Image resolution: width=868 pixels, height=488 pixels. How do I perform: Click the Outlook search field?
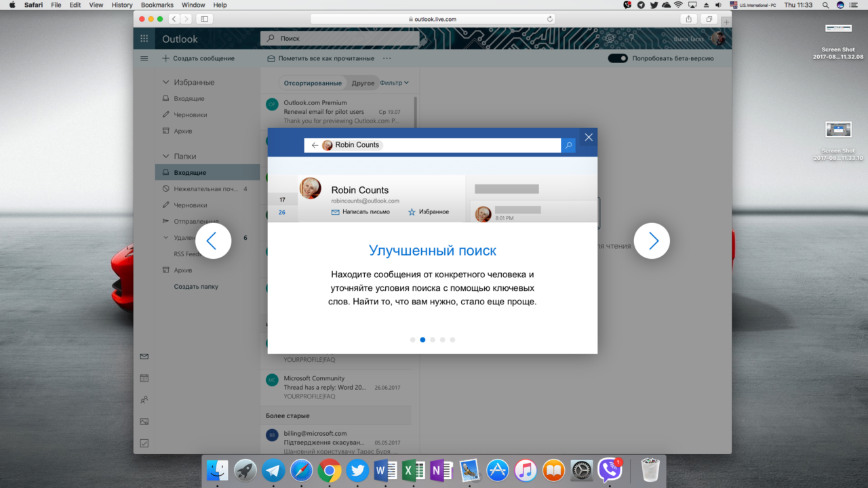339,39
